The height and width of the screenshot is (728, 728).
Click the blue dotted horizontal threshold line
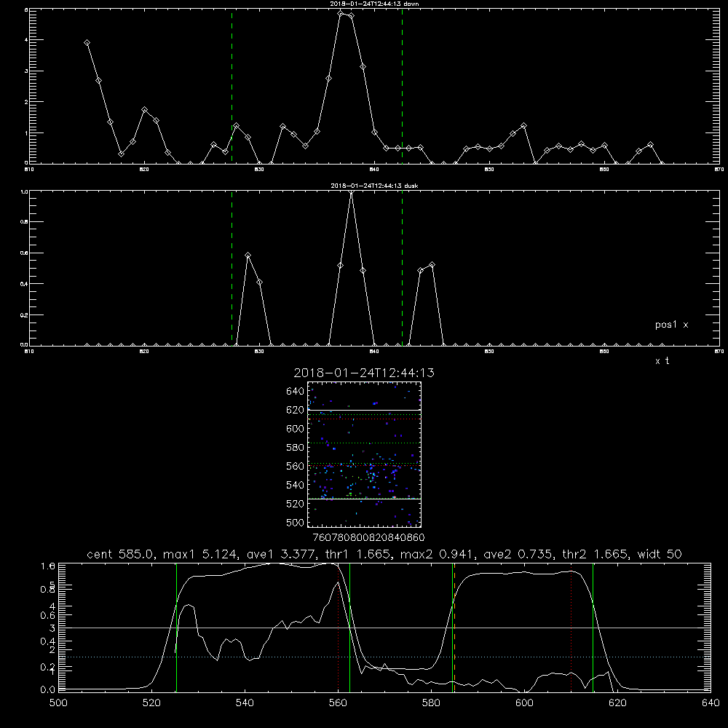tap(384, 657)
